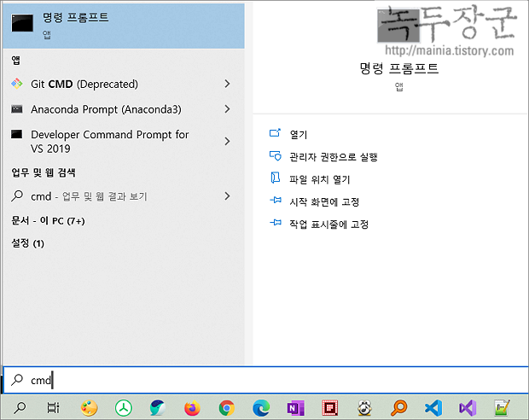
Task: Open the panda icon app on taskbar
Action: pyautogui.click(x=364, y=408)
